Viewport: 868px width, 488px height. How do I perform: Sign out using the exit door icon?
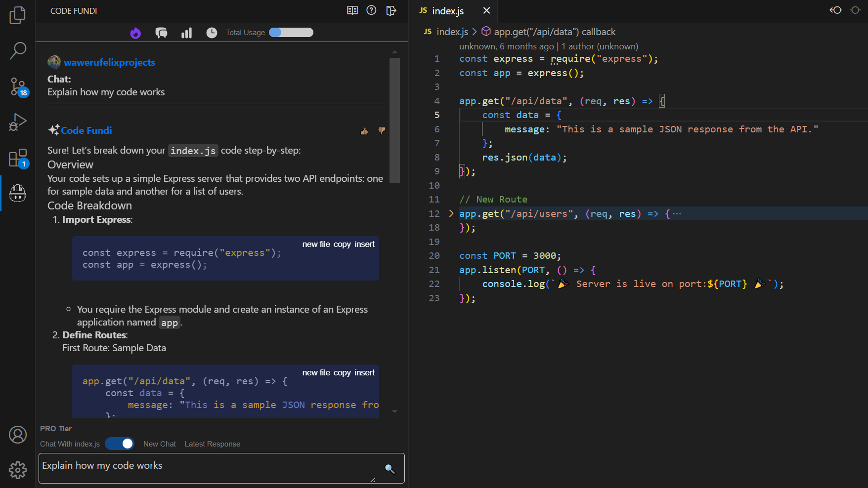pos(391,10)
